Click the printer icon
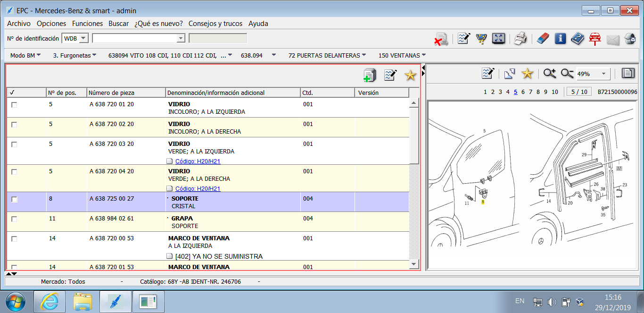Viewport: 644px width, 313px height. pyautogui.click(x=520, y=39)
